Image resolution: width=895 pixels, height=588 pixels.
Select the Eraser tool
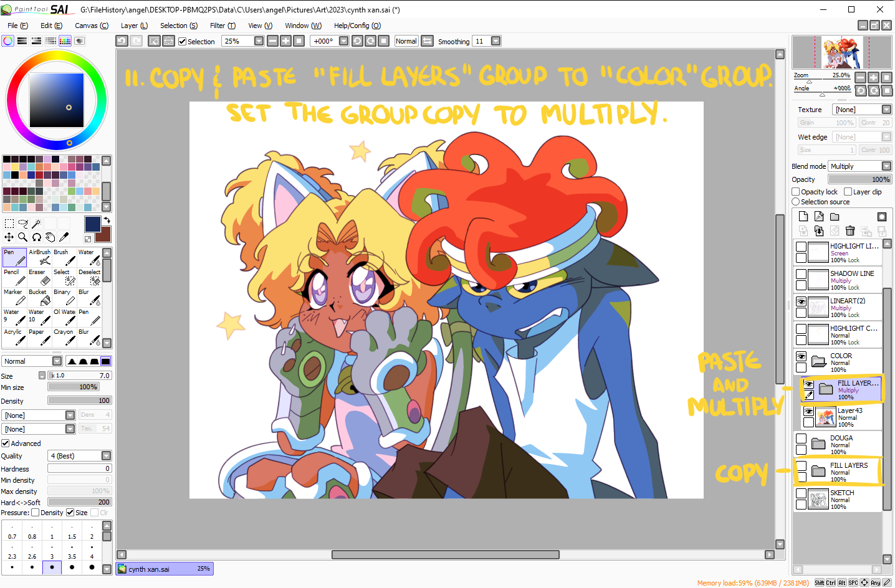39,277
